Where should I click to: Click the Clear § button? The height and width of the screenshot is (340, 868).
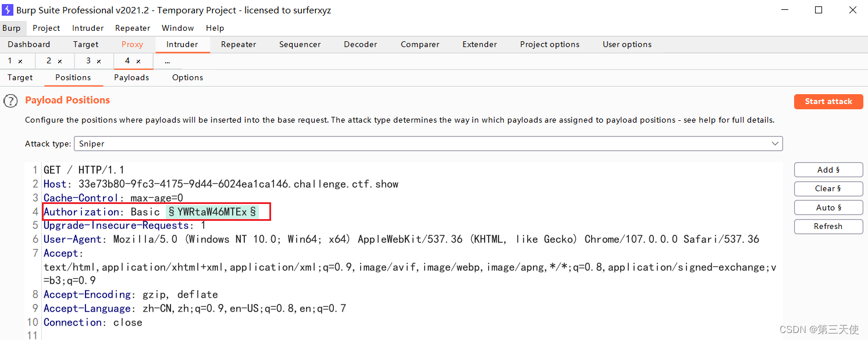(828, 188)
